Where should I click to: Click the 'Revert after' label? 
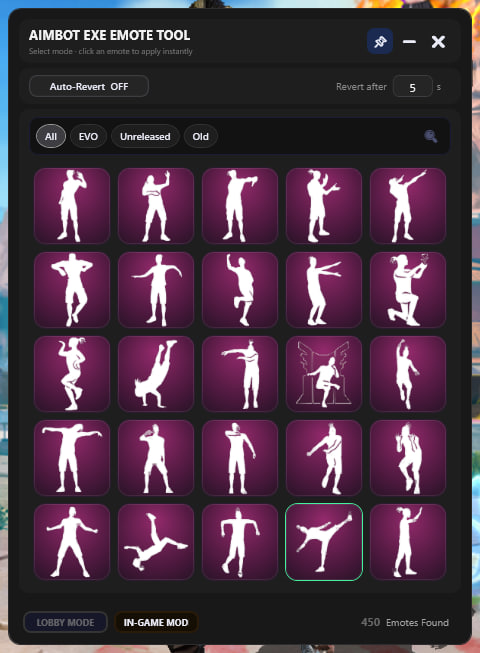361,87
